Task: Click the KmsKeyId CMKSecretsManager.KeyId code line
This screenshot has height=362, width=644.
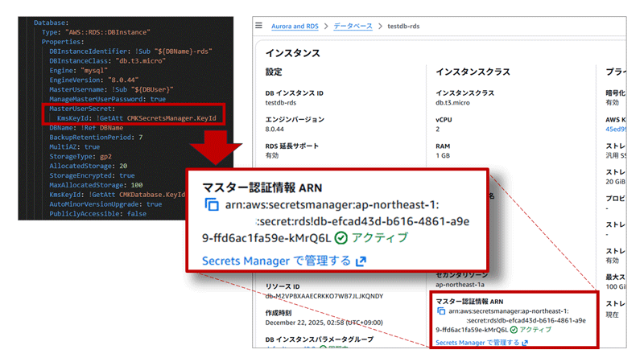Action: 137,117
